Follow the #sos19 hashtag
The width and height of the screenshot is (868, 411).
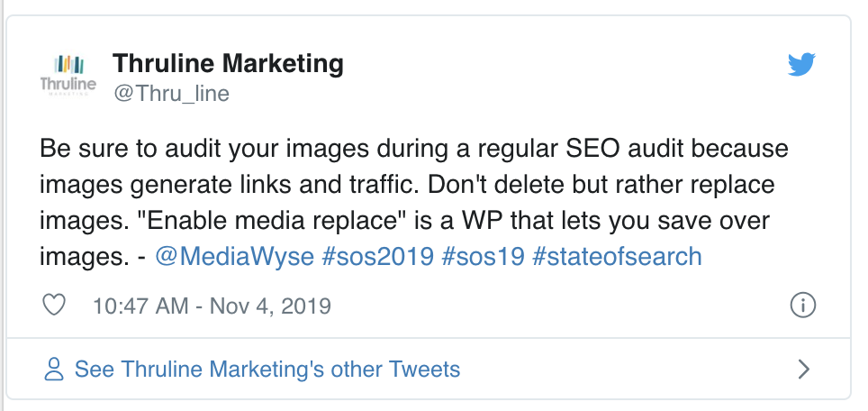click(x=483, y=257)
